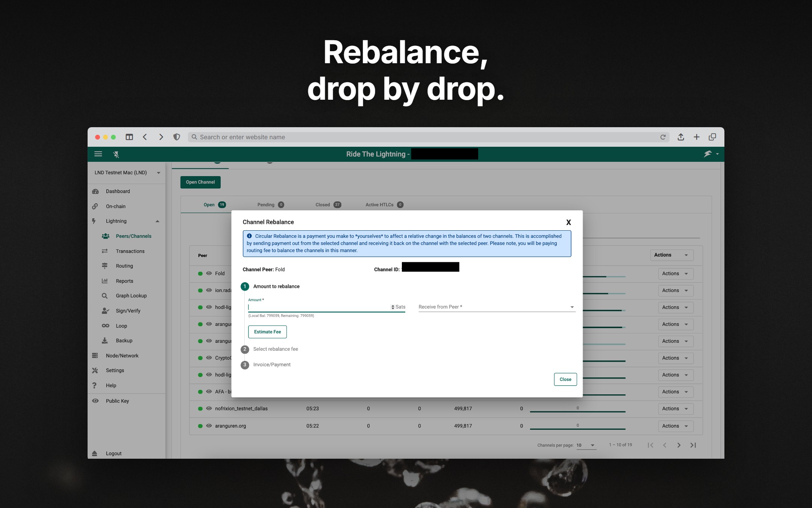Open the Dashboard from the sidebar
The height and width of the screenshot is (508, 812).
118,191
